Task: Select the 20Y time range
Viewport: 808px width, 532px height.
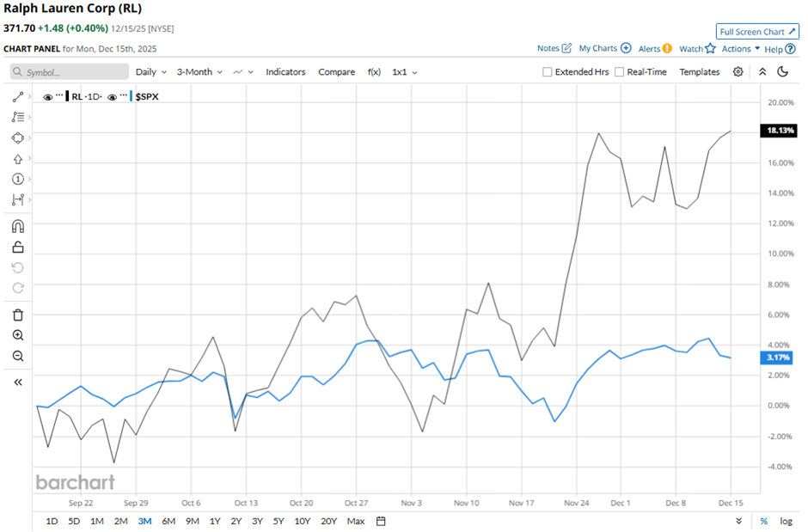Action: point(328,521)
